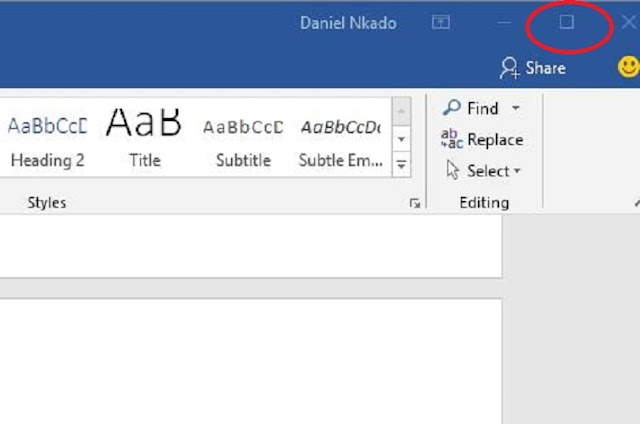Click the Share person icon

509,68
